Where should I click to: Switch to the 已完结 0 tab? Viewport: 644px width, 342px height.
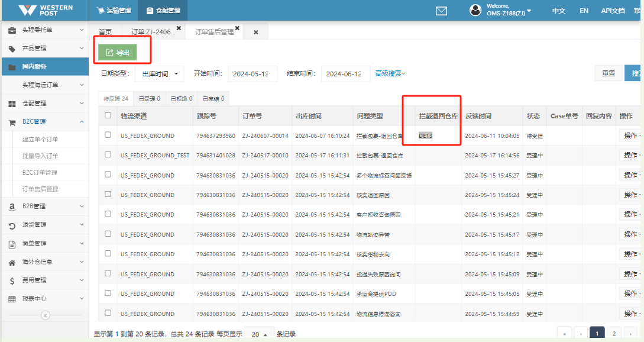point(213,99)
